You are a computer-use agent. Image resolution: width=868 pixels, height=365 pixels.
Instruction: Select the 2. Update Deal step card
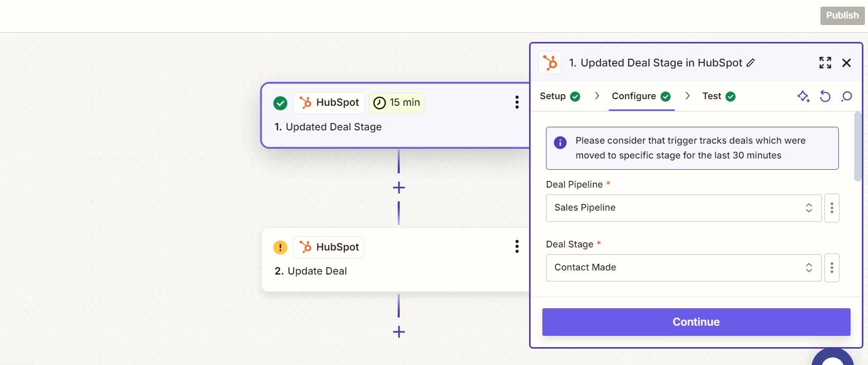(x=396, y=260)
